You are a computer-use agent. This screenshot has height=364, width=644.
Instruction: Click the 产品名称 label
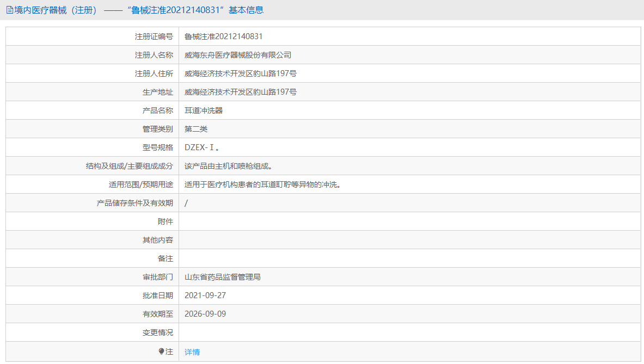[x=158, y=110]
